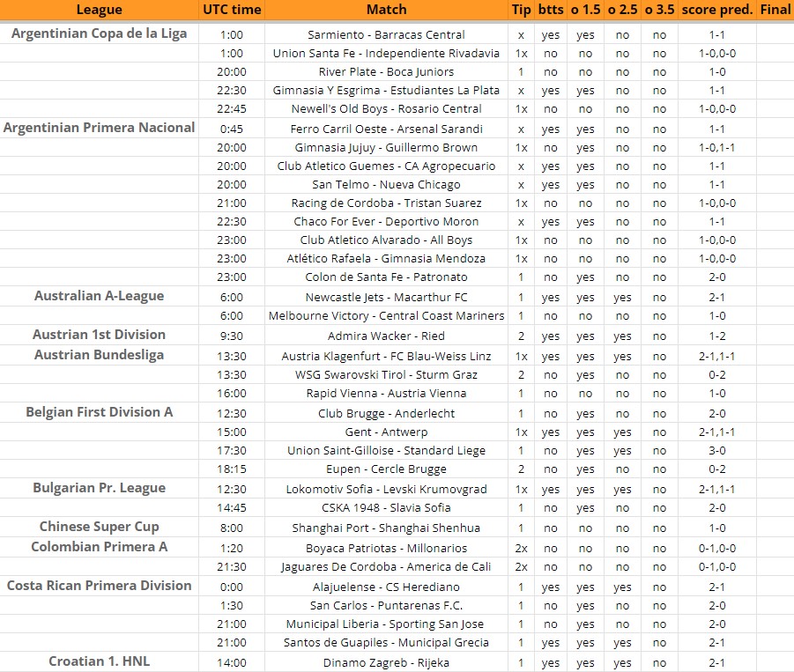
Task: Click match 'Austria Klagenfurt - FC Blau-Weiss Linz'
Action: pos(386,356)
